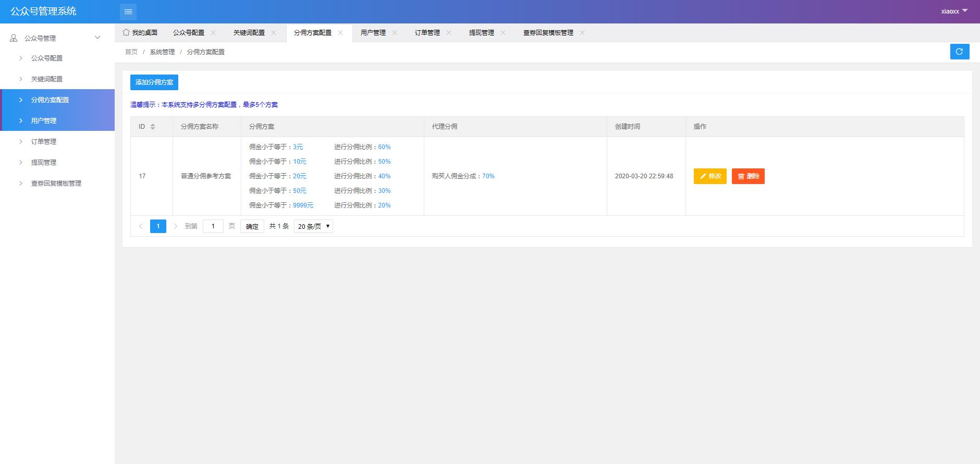
Task: Switch to the 公众号配置 tab
Action: (x=189, y=32)
